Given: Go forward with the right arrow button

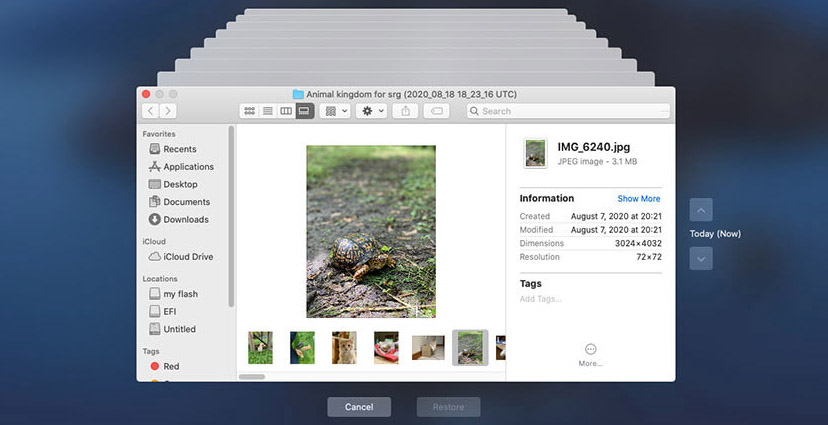Looking at the screenshot, I should (168, 111).
